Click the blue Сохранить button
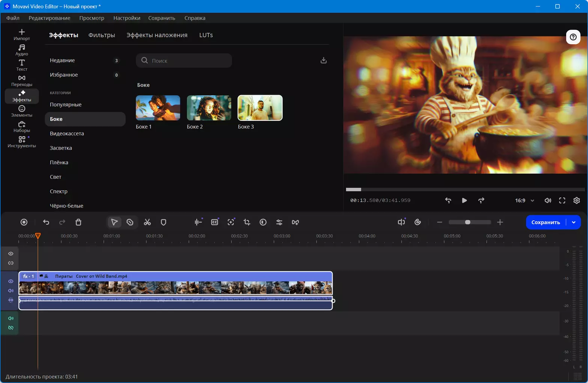This screenshot has width=588, height=383. [x=546, y=222]
